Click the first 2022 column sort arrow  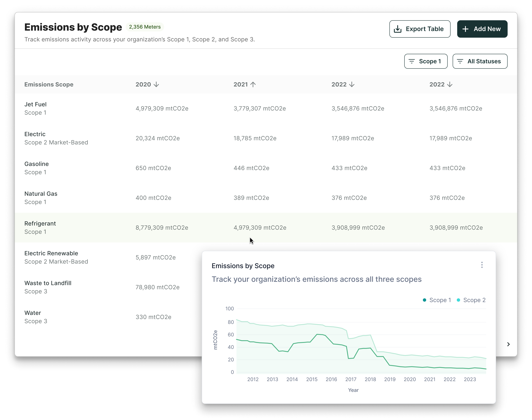[x=352, y=84]
